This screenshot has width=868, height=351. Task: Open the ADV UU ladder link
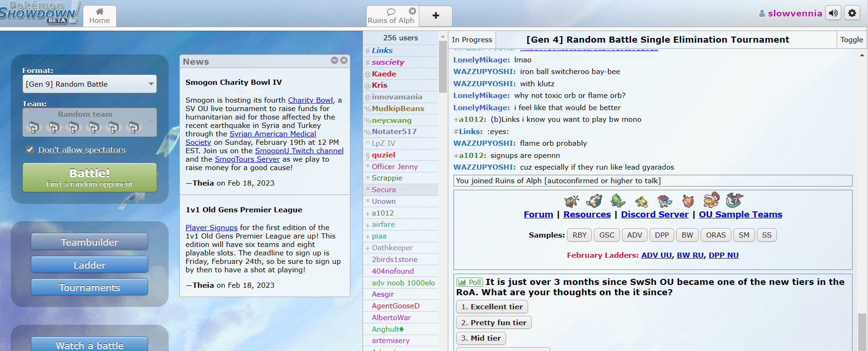[656, 255]
